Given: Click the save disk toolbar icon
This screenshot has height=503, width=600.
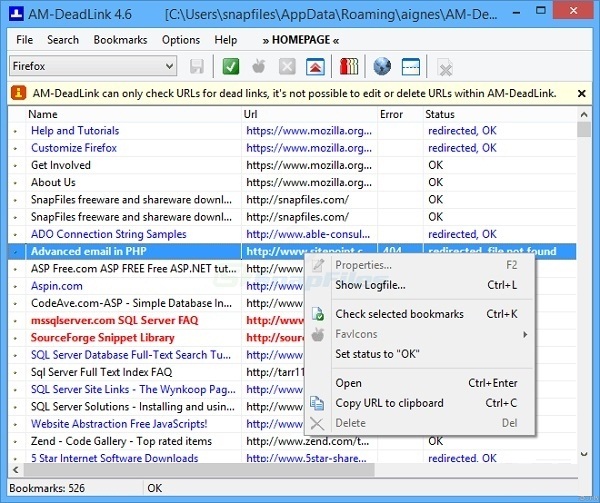Looking at the screenshot, I should 197,67.
